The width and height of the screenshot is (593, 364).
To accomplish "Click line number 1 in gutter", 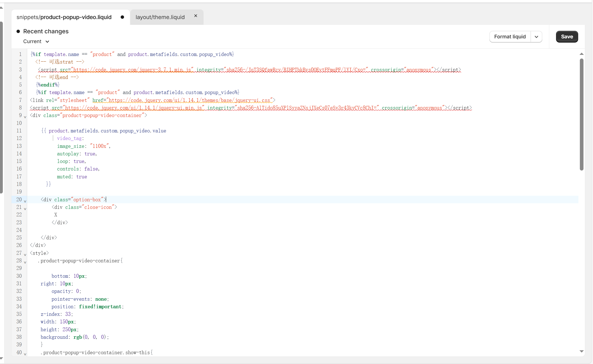I will pyautogui.click(x=20, y=54).
